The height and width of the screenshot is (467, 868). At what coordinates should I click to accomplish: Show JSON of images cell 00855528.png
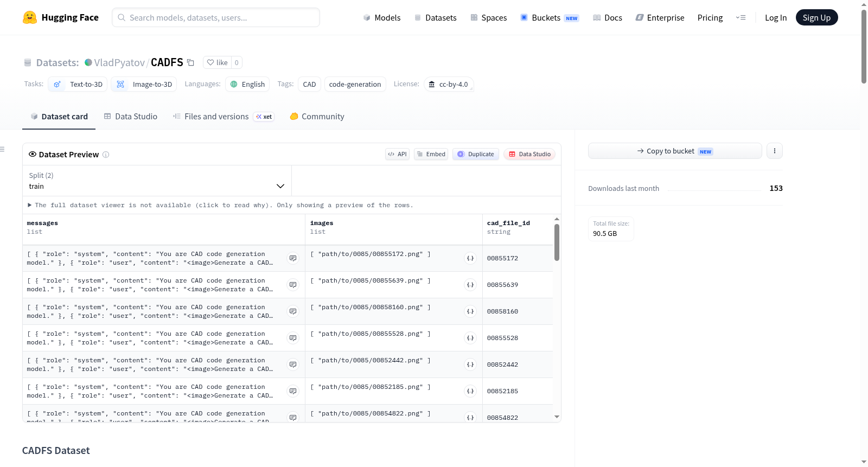coord(470,338)
